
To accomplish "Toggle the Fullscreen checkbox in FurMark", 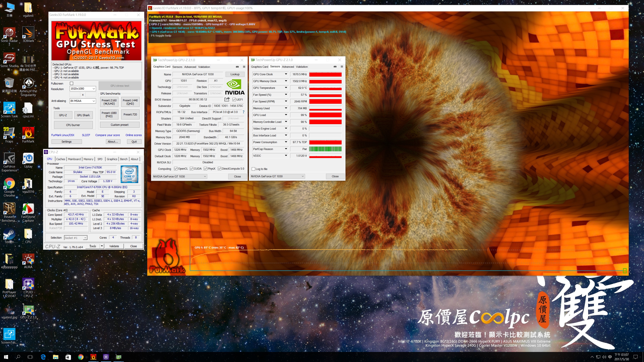I will [x=71, y=83].
